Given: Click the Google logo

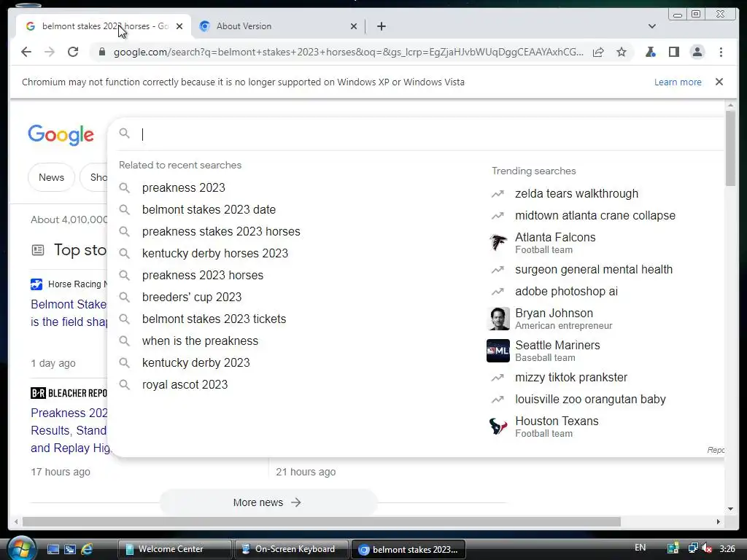Looking at the screenshot, I should (x=61, y=135).
